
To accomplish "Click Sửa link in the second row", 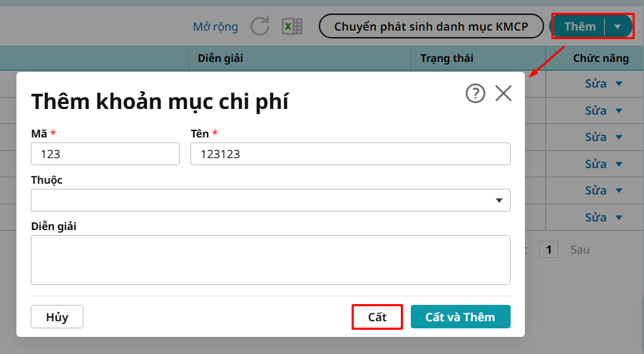I will [596, 111].
